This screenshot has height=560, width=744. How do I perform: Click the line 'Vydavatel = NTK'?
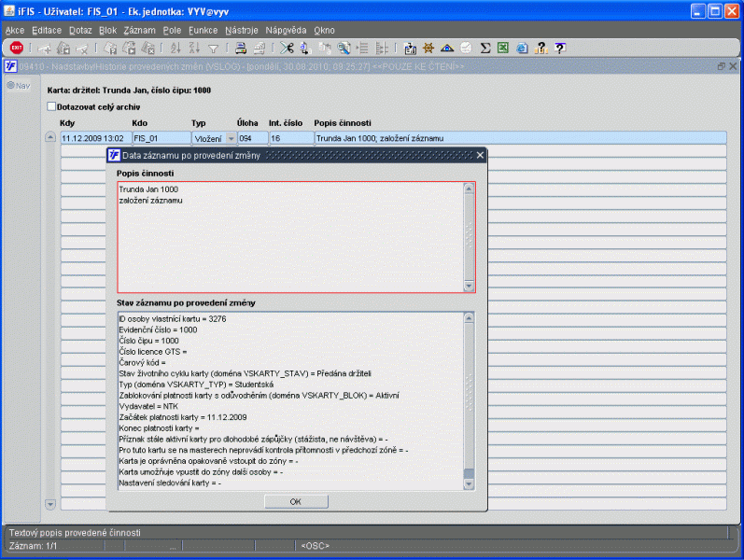tap(148, 406)
